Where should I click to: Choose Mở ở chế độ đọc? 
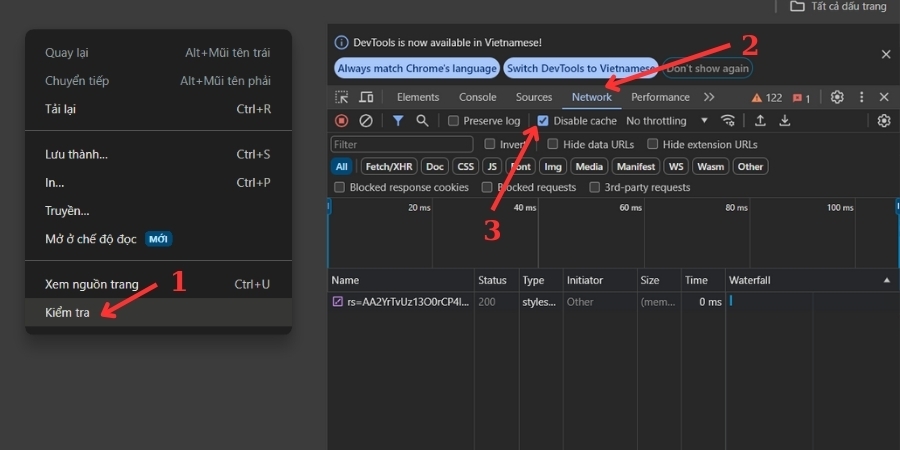(158, 239)
